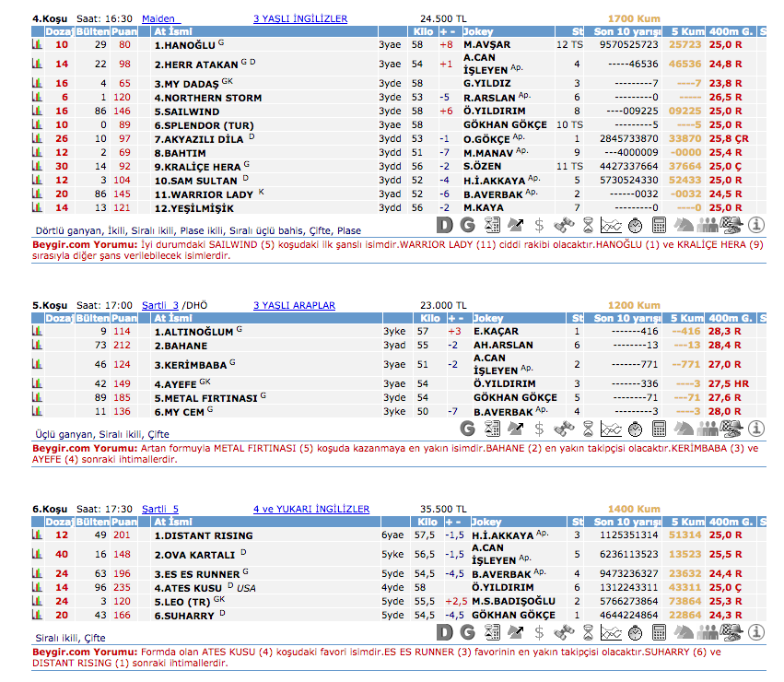
Task: Click the dollar sign icon for race 6
Action: click(x=539, y=631)
